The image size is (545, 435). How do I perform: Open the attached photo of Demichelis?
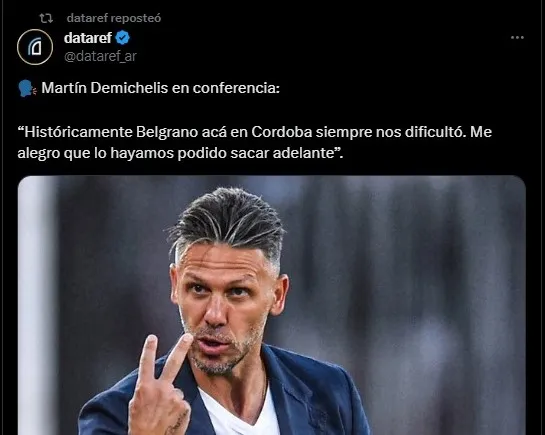tap(272, 305)
